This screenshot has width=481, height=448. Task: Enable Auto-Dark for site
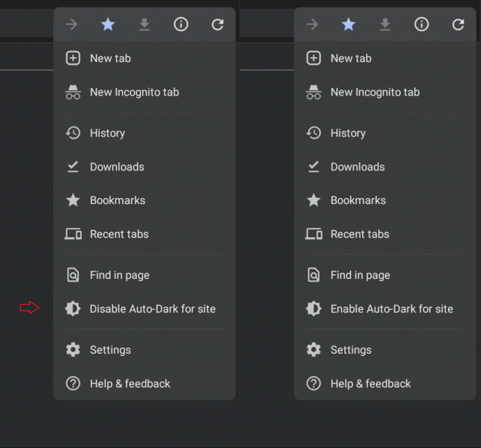click(392, 309)
